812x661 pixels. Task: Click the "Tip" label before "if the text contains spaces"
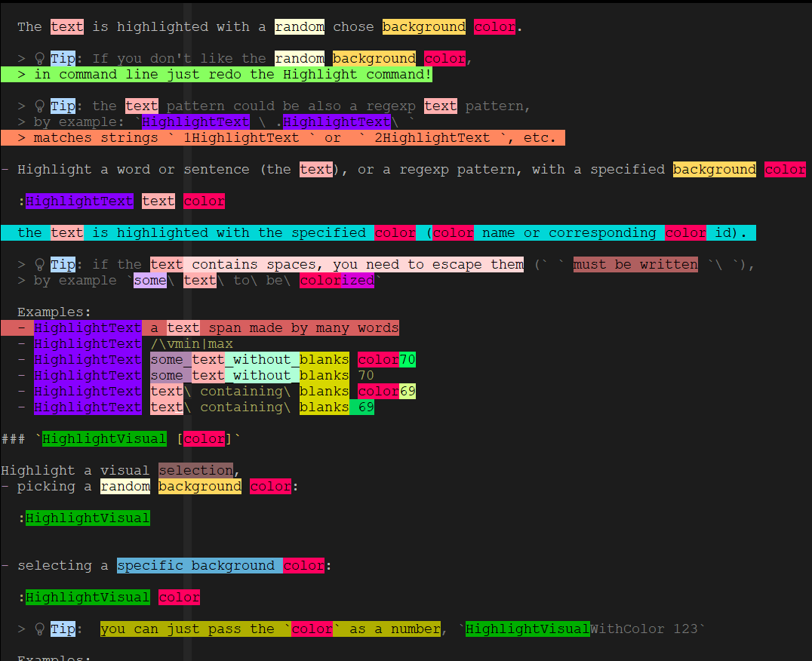(x=63, y=265)
